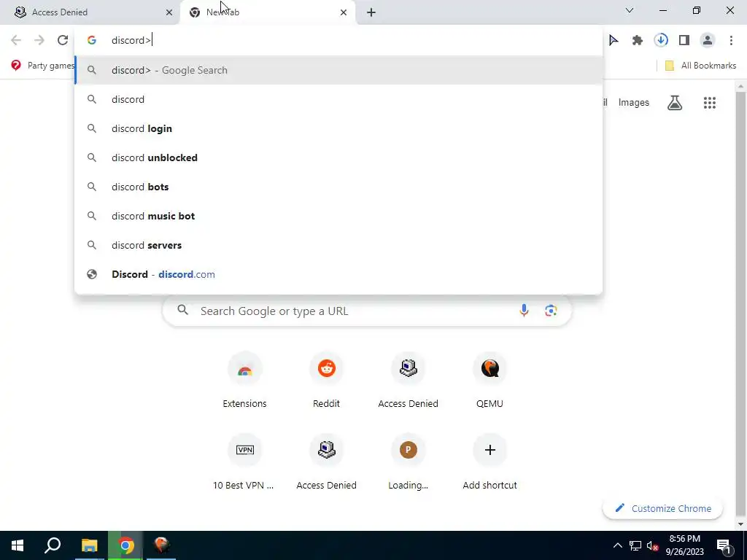Show hidden system tray icons

617,545
